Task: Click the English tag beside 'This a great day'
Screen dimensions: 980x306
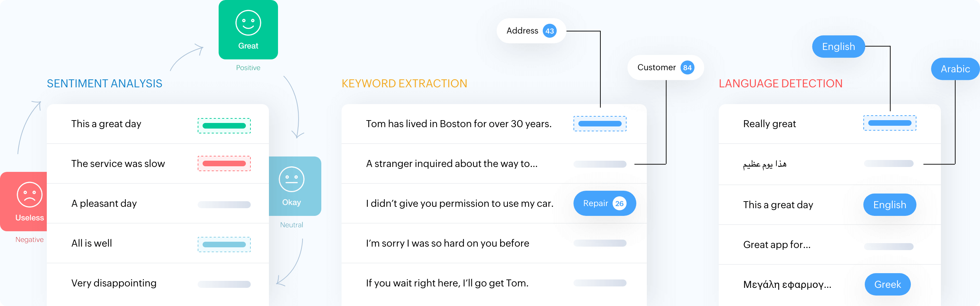Action: pos(890,205)
